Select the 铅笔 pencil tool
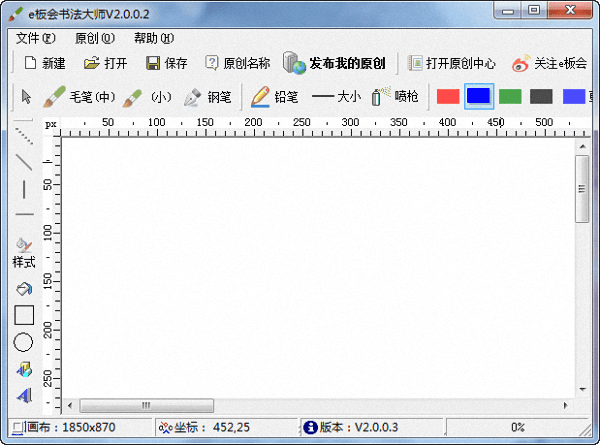600x445 pixels. (260, 96)
